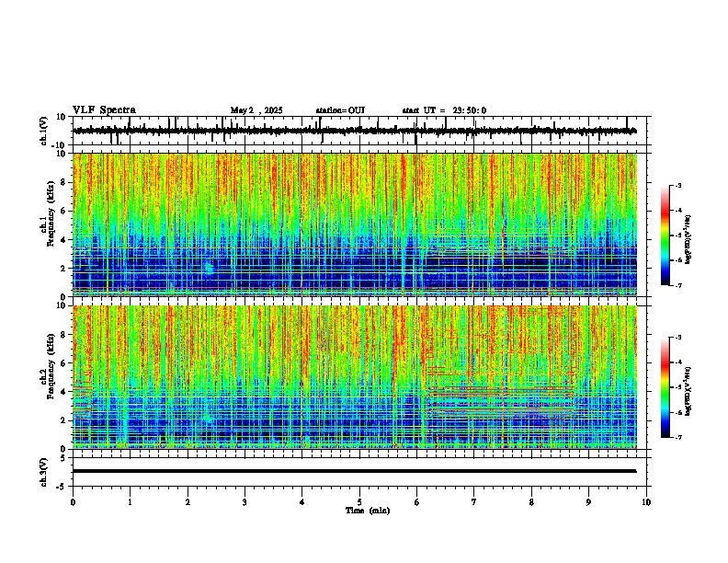The width and height of the screenshot is (728, 563).
Task: Click the -7 tick on ch.2 colorbar
Action: point(678,438)
